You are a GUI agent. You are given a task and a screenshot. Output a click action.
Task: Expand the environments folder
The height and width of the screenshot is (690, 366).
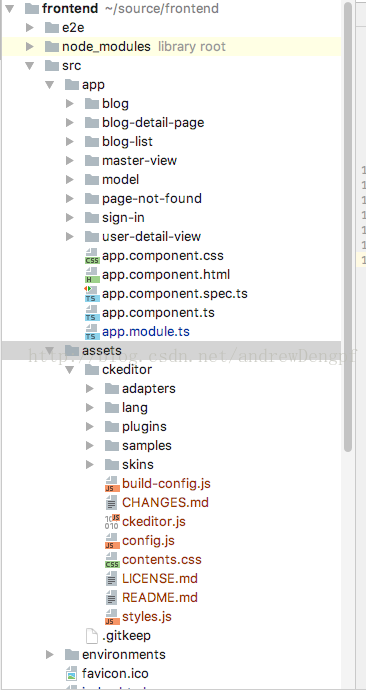point(50,654)
